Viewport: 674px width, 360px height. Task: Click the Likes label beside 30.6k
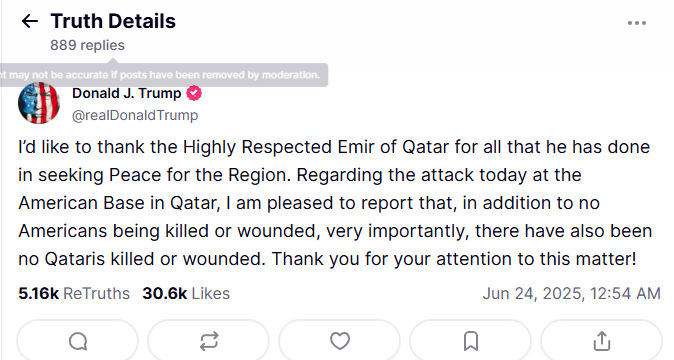click(x=211, y=293)
